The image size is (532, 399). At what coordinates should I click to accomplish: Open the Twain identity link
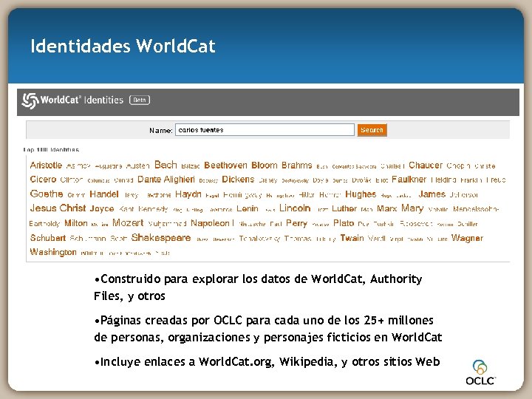tap(352, 238)
